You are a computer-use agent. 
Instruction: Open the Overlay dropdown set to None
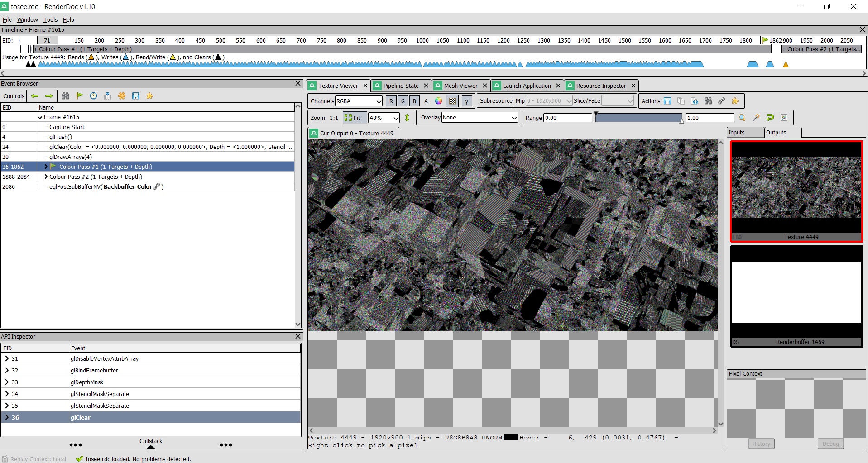coord(480,117)
